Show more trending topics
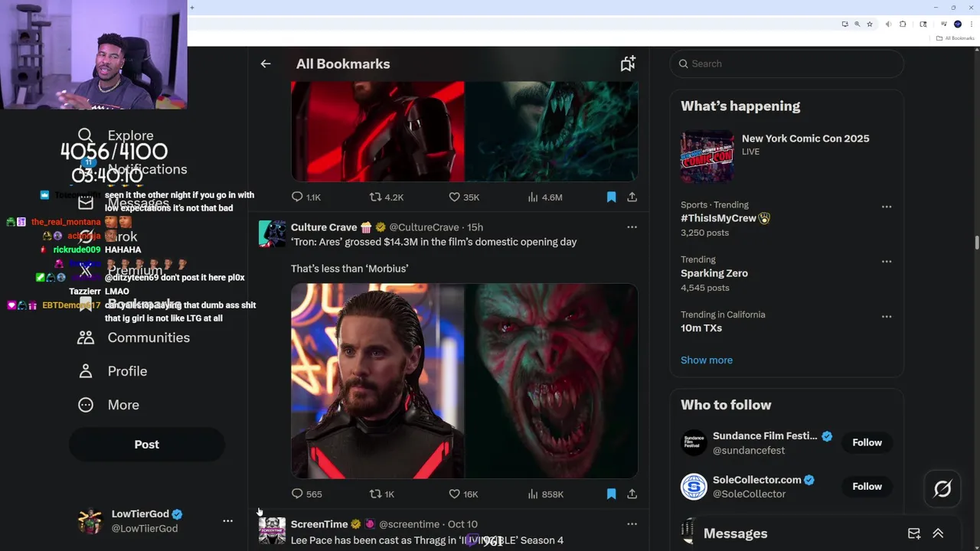The image size is (980, 551). [x=707, y=360]
